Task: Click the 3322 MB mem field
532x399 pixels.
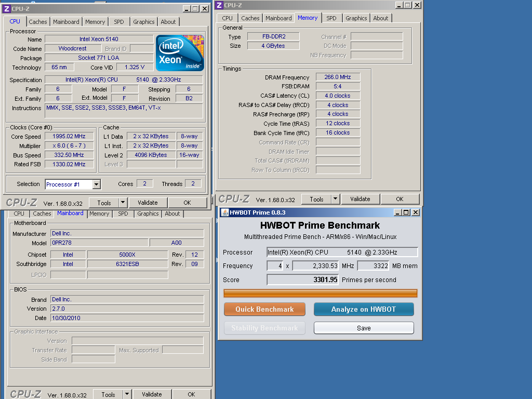Action: (x=373, y=265)
